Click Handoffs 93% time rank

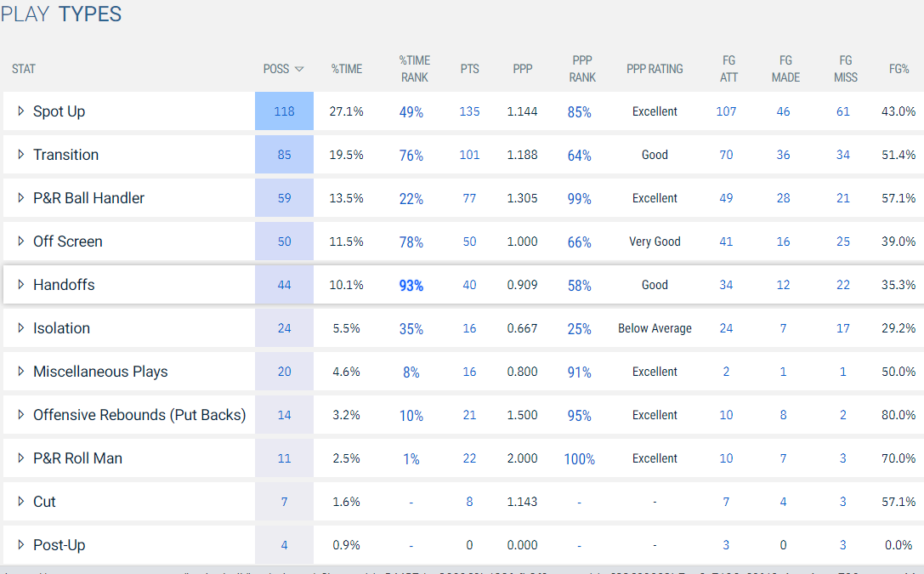click(x=411, y=285)
